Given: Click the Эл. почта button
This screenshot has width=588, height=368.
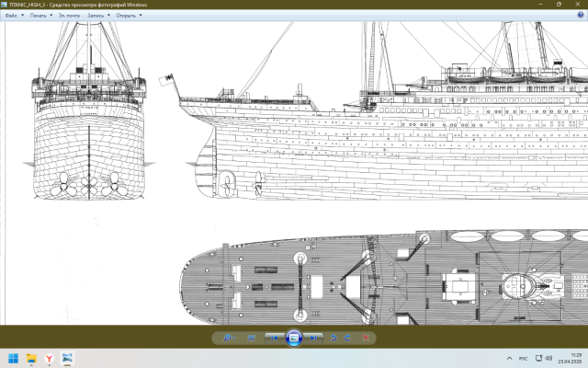Looking at the screenshot, I should click(69, 16).
